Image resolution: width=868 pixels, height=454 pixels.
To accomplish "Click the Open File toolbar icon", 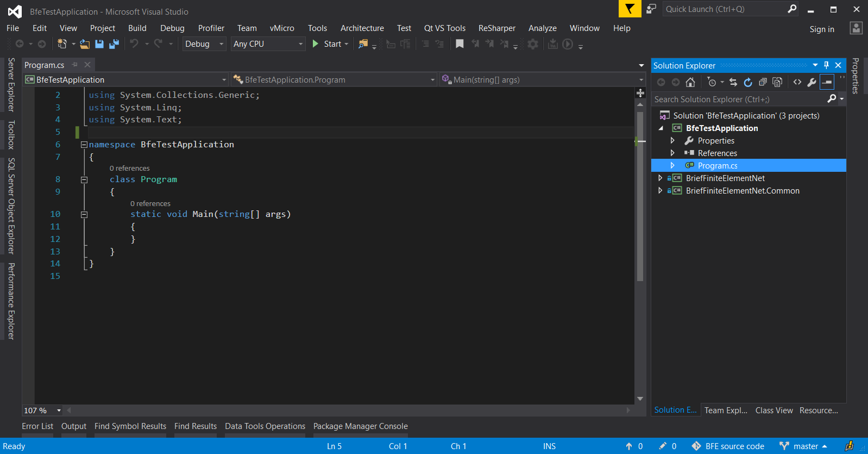I will point(85,44).
